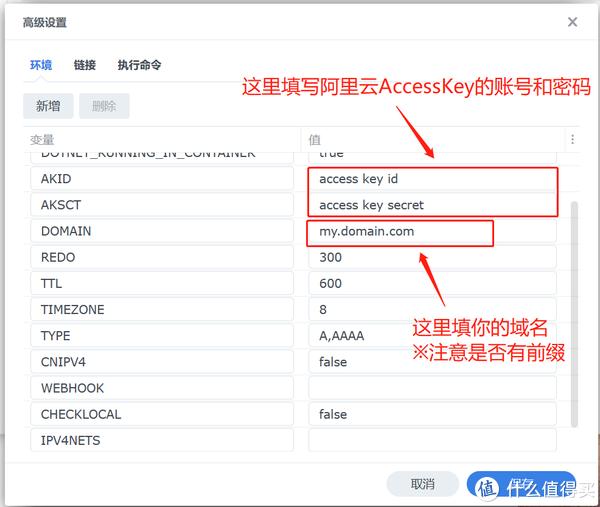Click the 取消 button
This screenshot has width=600, height=507.
pyautogui.click(x=422, y=484)
